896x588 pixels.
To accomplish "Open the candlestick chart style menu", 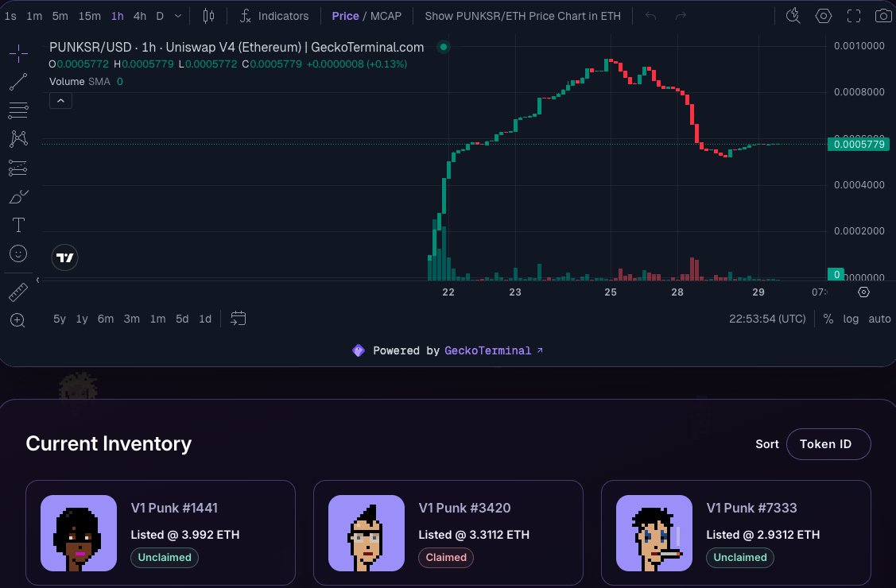I will [x=208, y=16].
